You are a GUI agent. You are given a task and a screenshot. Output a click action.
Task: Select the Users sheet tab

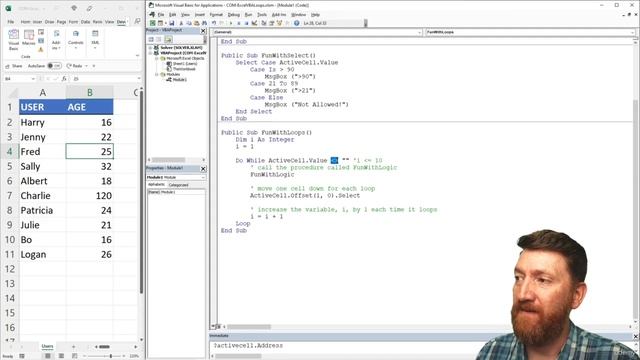pos(47,346)
